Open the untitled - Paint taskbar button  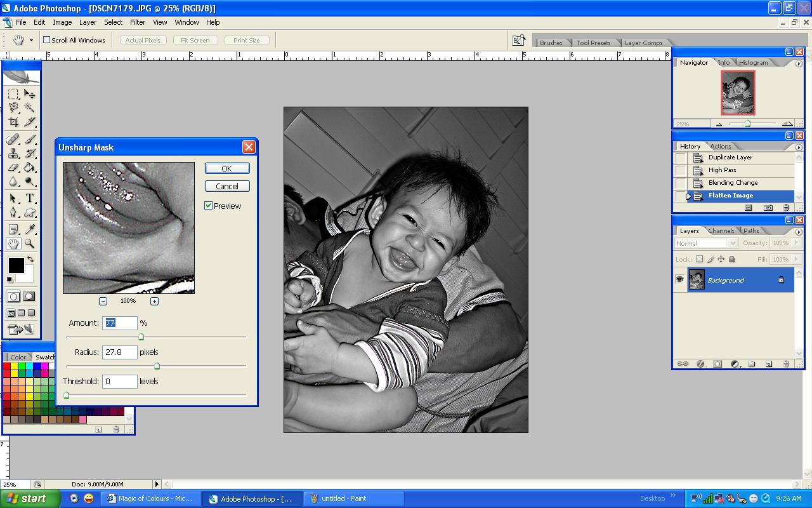click(x=354, y=498)
